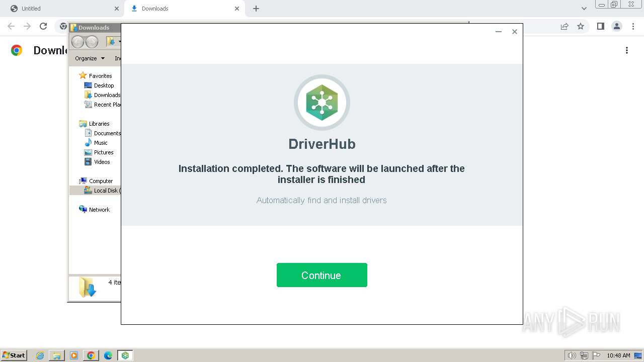Click the Chrome logo on Downloads page
This screenshot has height=362, width=644.
point(17,50)
